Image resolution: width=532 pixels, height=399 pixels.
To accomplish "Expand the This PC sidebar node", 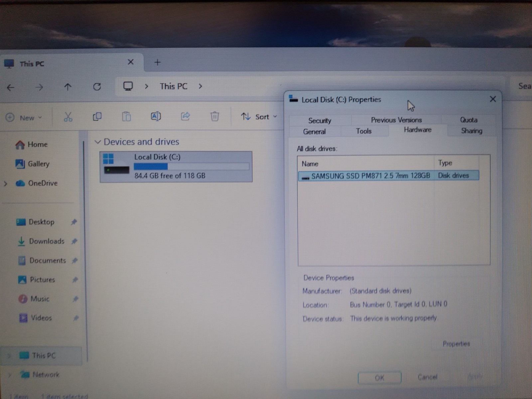I will pyautogui.click(x=9, y=356).
